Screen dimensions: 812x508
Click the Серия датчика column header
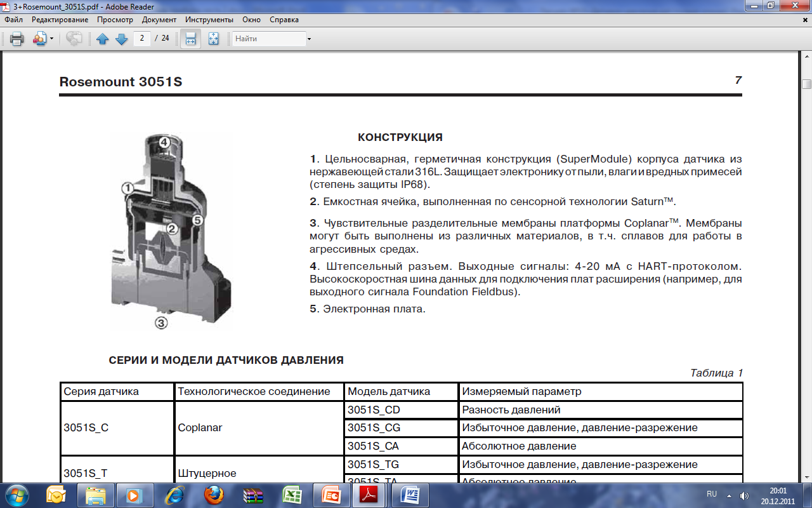pyautogui.click(x=117, y=391)
